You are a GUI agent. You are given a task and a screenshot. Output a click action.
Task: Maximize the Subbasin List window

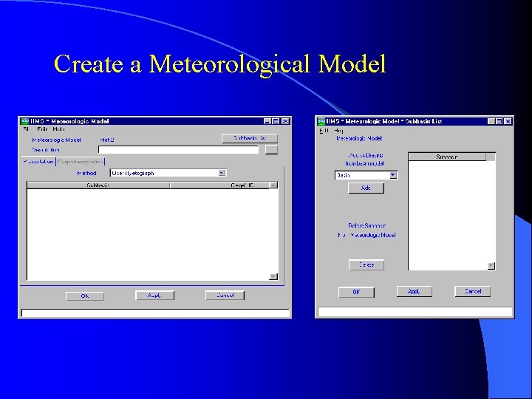[x=499, y=121]
